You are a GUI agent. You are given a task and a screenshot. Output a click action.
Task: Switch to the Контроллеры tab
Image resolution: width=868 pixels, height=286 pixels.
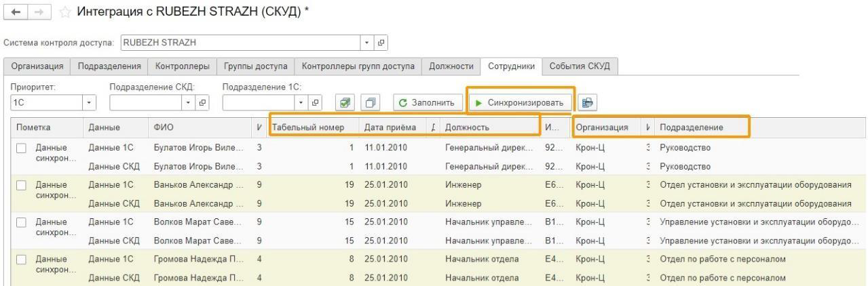coord(183,66)
